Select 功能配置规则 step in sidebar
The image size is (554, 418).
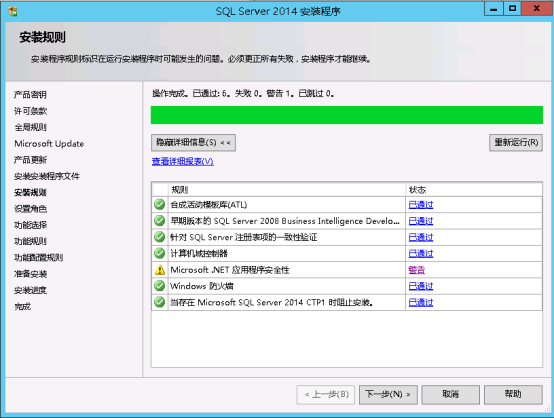[39, 257]
